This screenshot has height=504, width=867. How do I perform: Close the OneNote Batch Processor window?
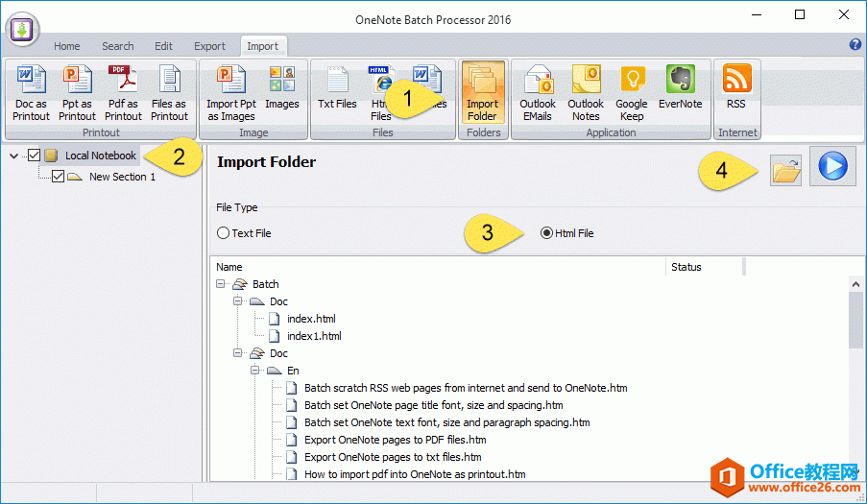843,15
